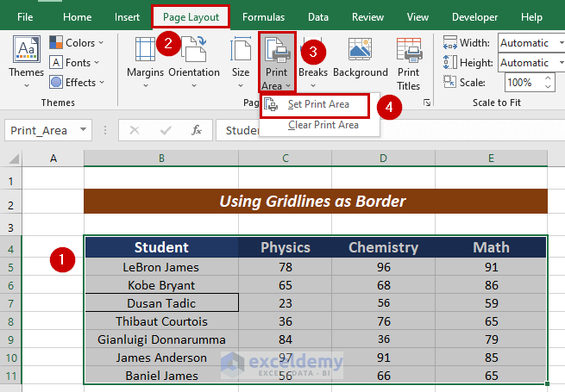565x392 pixels.
Task: Switch to the Help tab
Action: [531, 17]
